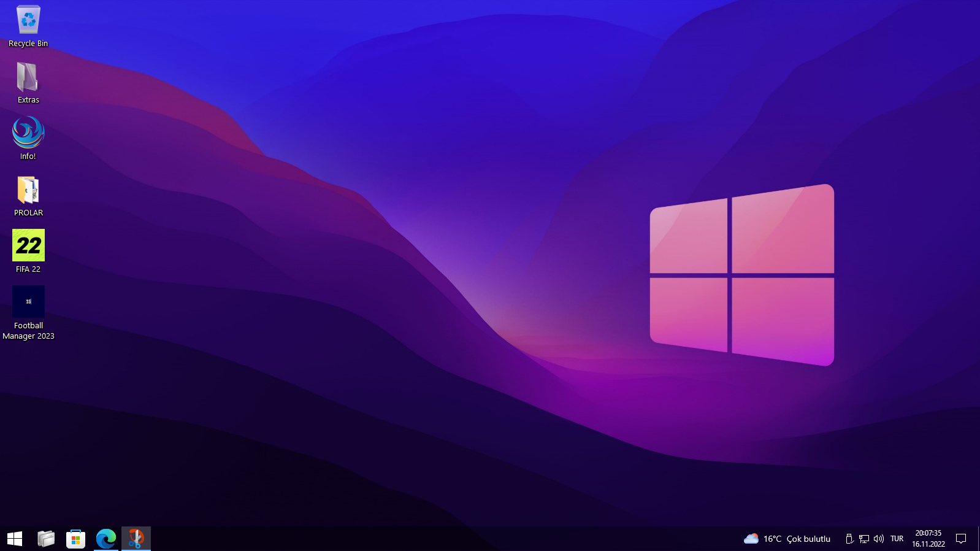Click the scissors snipping app in taskbar
980x551 pixels.
coord(136,539)
